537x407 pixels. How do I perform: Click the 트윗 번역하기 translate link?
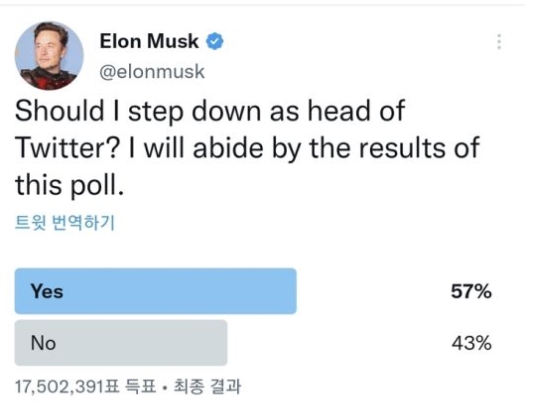[x=65, y=223]
